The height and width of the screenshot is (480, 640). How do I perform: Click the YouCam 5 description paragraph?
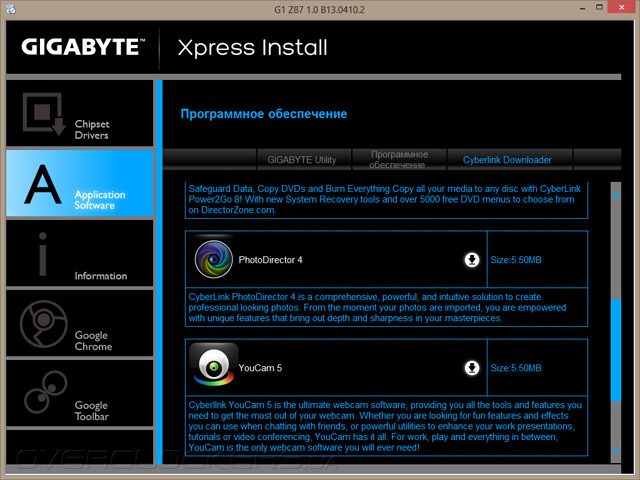click(x=386, y=426)
